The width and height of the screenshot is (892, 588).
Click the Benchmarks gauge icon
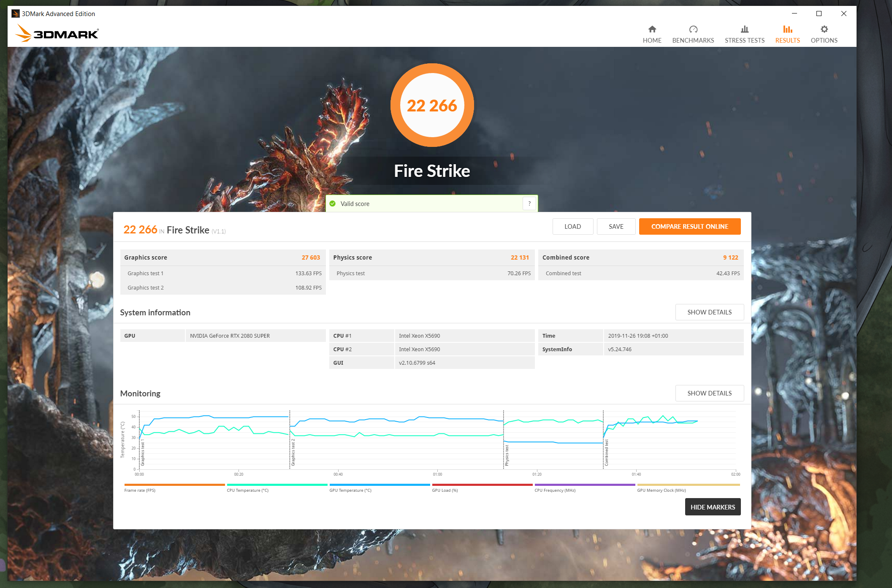tap(693, 29)
